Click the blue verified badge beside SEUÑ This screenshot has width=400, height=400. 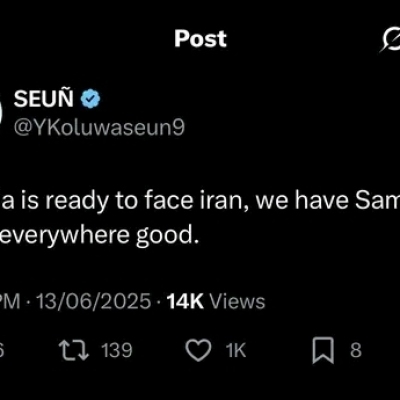90,99
